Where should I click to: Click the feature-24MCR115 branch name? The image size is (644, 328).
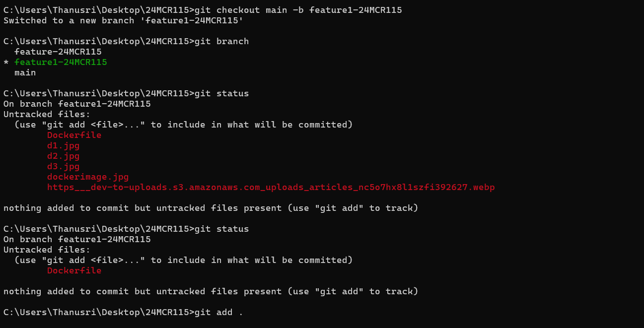coord(58,52)
